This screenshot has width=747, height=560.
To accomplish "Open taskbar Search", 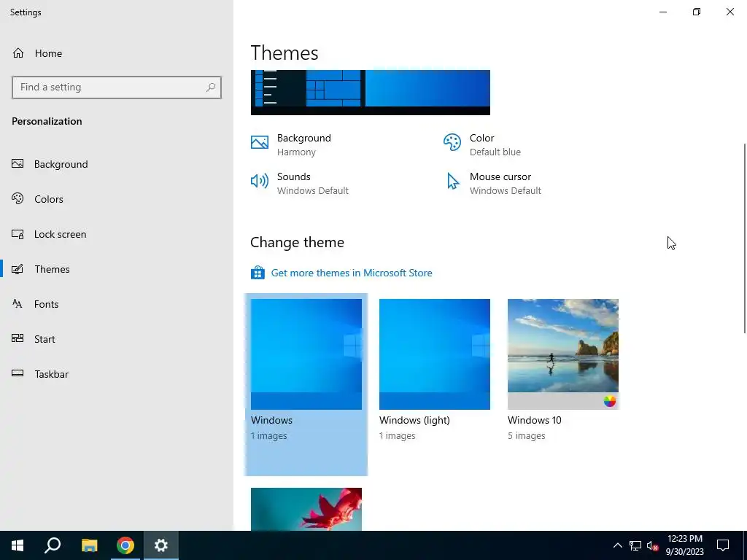I will coord(53,545).
